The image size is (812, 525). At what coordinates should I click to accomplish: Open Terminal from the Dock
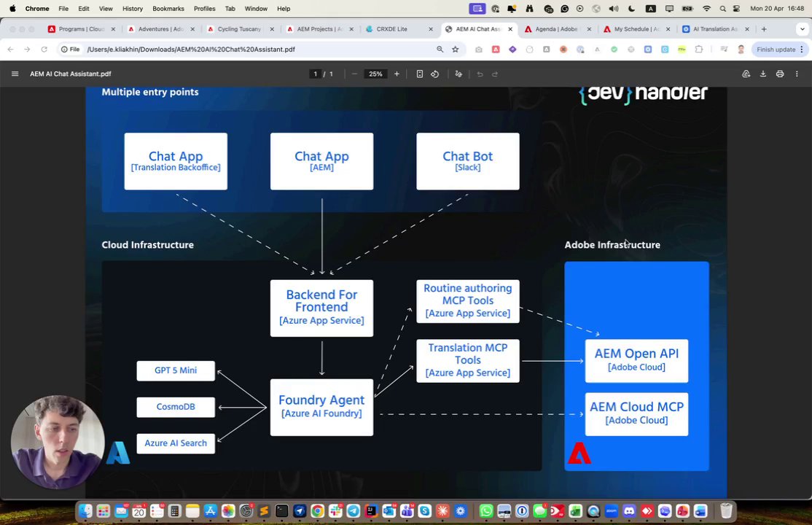[281, 511]
